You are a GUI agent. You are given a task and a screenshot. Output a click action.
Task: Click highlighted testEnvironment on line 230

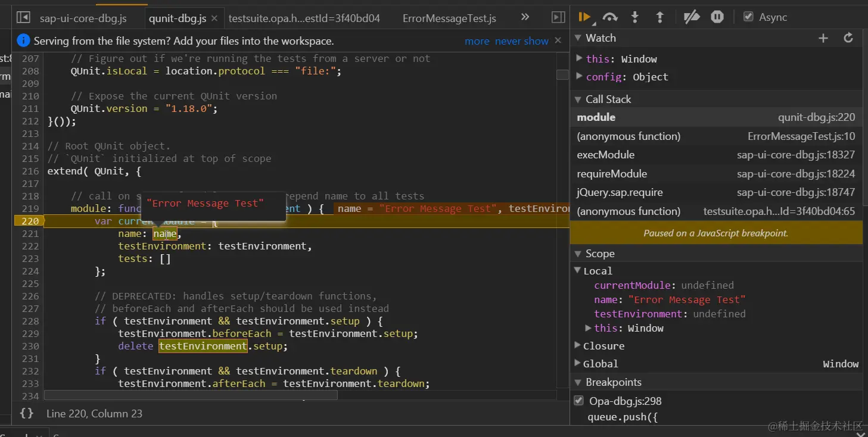coord(203,346)
